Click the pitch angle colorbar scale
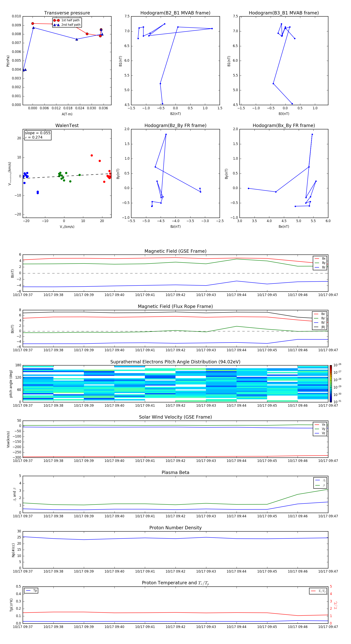The height and width of the screenshot is (644, 351). (x=331, y=384)
